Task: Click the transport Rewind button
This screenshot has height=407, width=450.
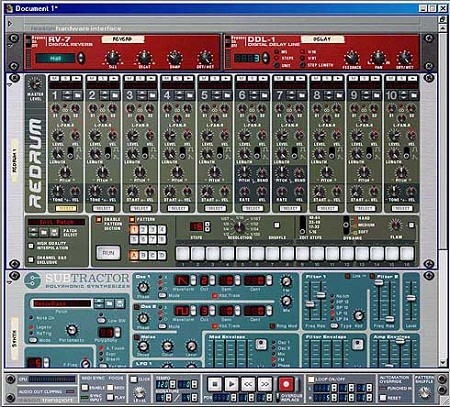Action: [248, 384]
